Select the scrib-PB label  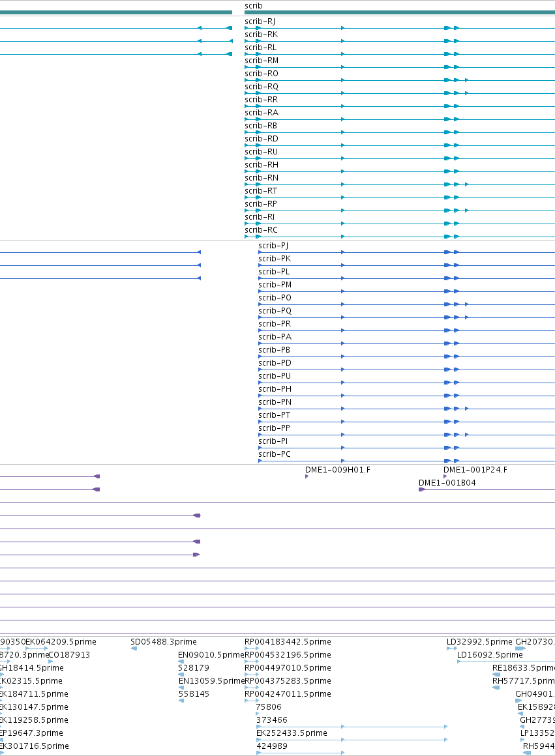click(x=274, y=349)
